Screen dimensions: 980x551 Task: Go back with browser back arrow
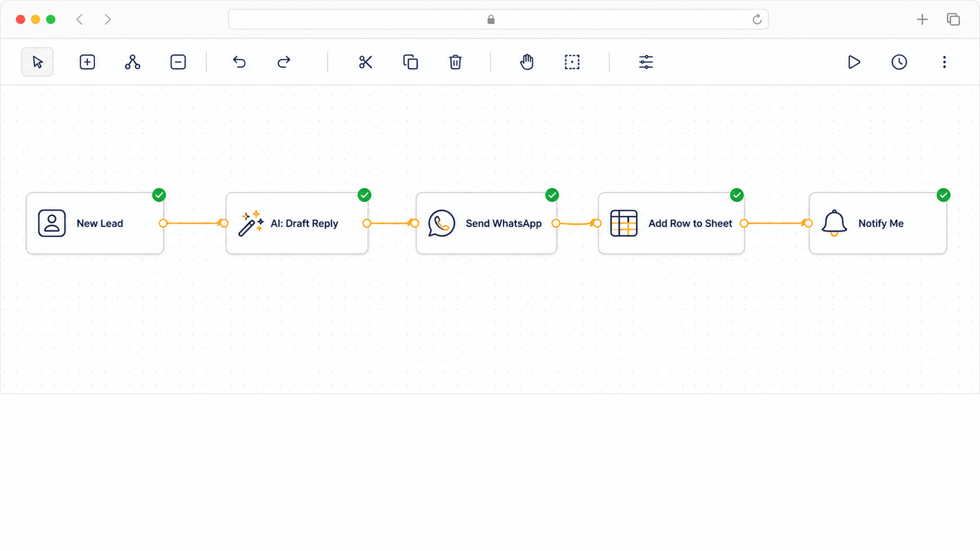tap(80, 20)
